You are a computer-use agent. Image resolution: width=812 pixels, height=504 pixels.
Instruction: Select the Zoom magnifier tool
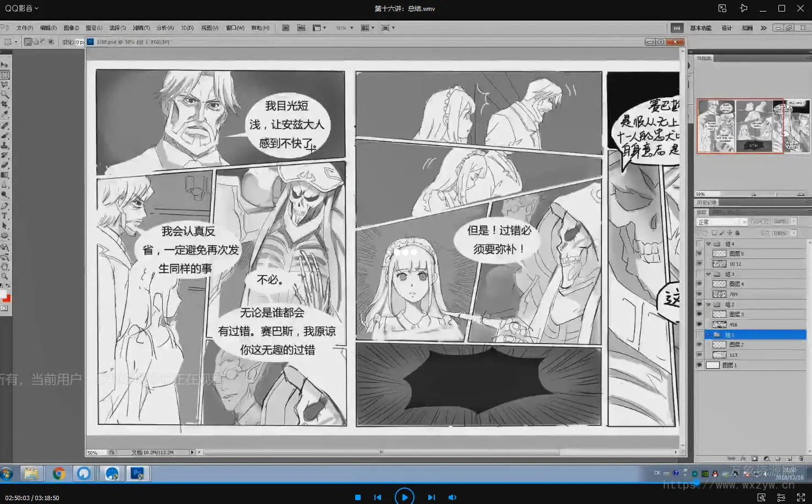pyautogui.click(x=4, y=276)
